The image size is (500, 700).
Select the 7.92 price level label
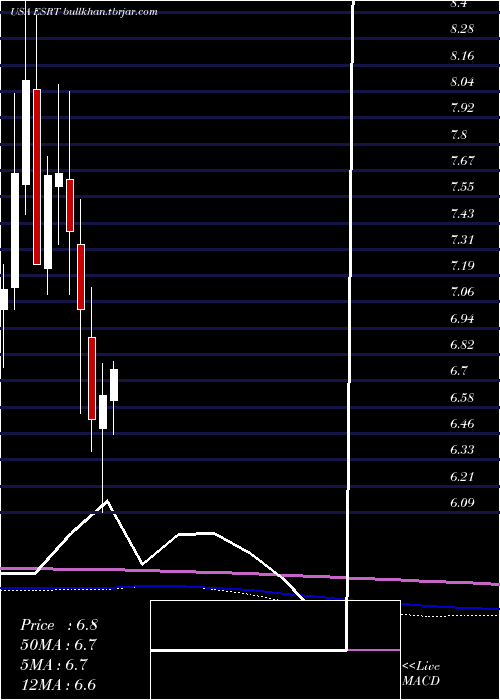click(462, 108)
